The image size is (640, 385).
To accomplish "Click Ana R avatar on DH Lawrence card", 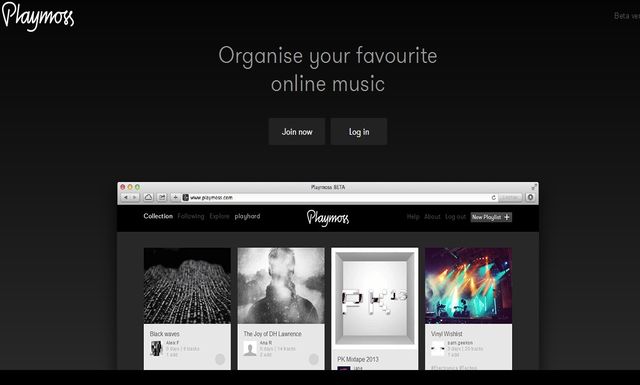I will (250, 349).
